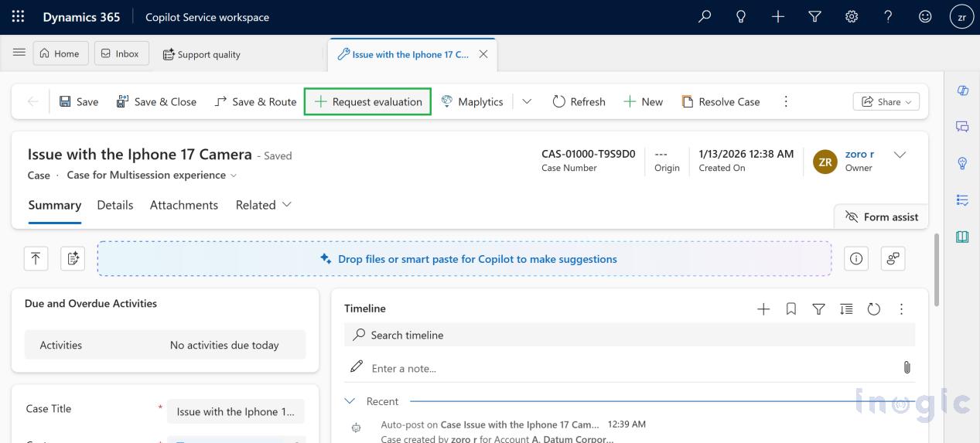The image size is (980, 443).
Task: Click the Resolve Case button
Action: click(x=721, y=102)
